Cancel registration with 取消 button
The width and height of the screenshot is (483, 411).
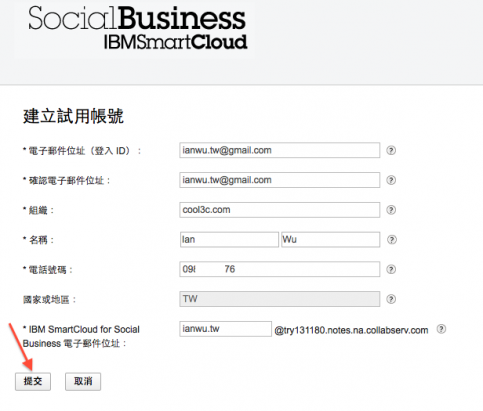[83, 381]
